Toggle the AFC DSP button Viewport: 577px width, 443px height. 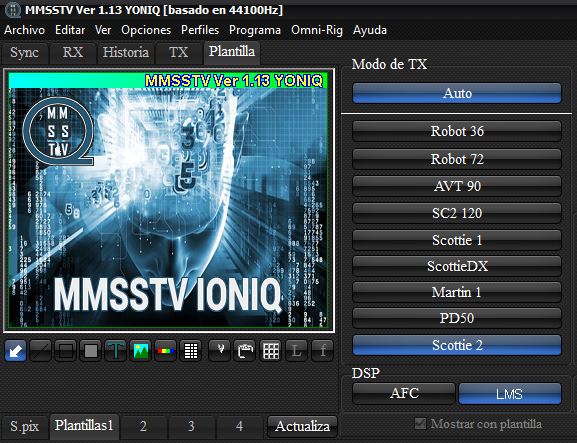[404, 393]
